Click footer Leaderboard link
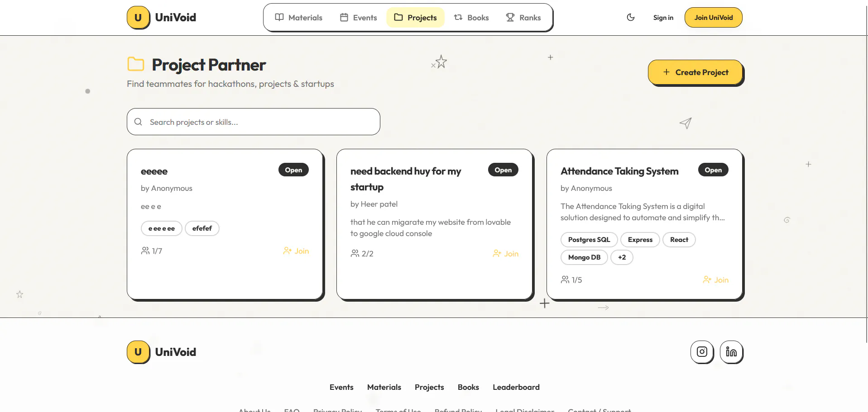This screenshot has width=868, height=412. (x=516, y=387)
